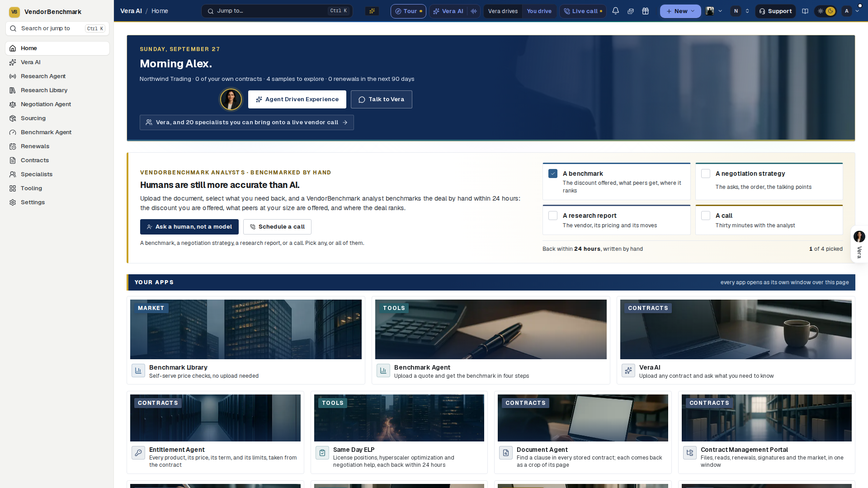This screenshot has height=488, width=868.
Task: Click the Home breadcrumb
Action: pyautogui.click(x=160, y=11)
